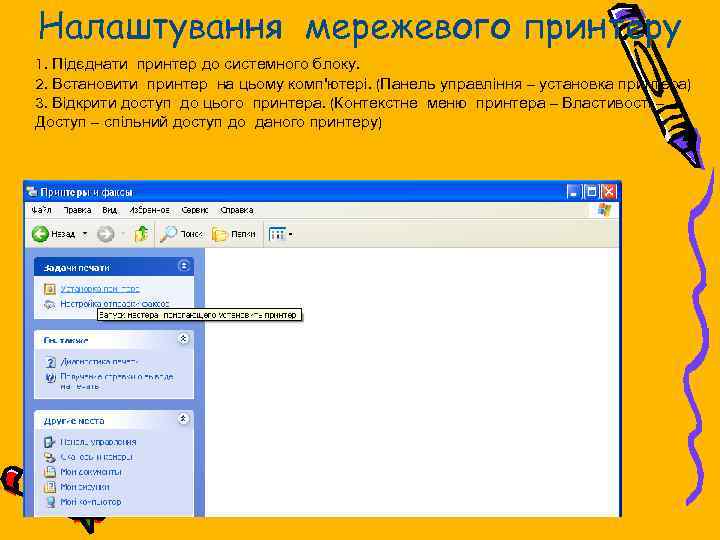Click the My Computer icon
The image size is (720, 540).
[50, 502]
